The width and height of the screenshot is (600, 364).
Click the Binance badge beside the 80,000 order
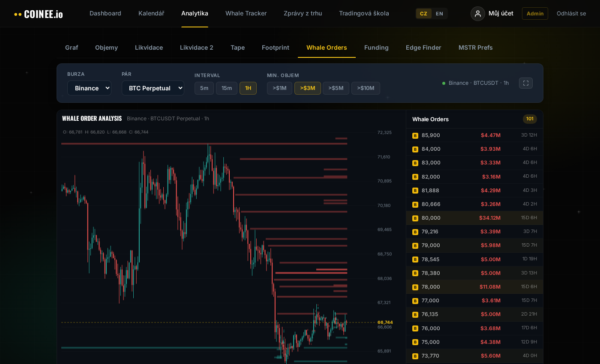point(415,218)
